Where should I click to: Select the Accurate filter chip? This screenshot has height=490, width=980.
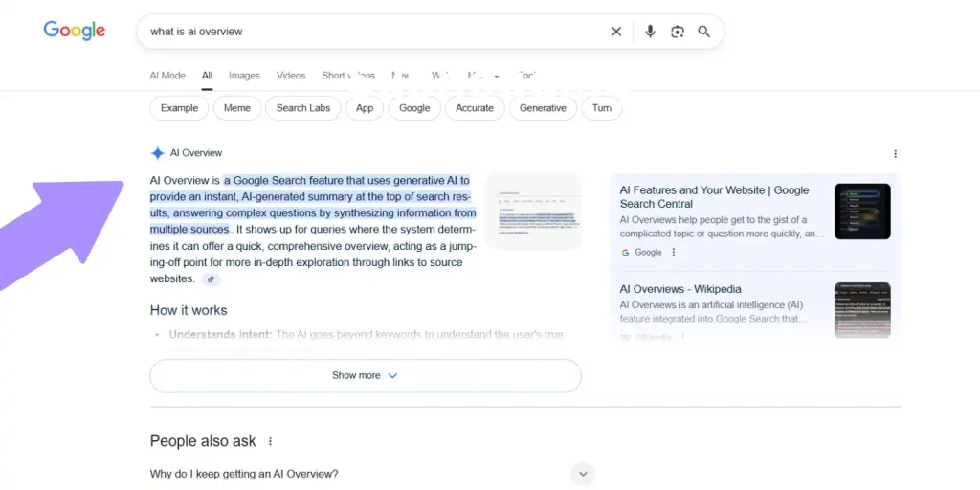pyautogui.click(x=475, y=108)
